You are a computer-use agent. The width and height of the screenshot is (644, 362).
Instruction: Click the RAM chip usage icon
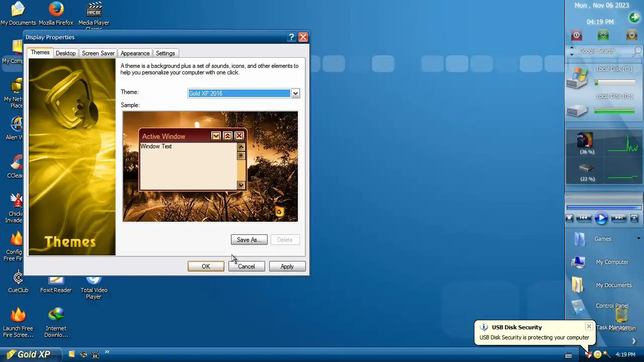(x=587, y=168)
